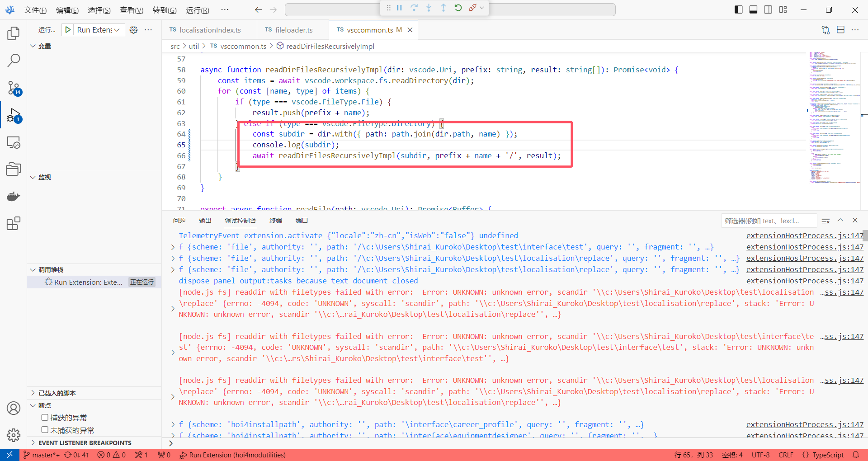This screenshot has width=868, height=461.
Task: Open the Extensions view icon
Action: (14, 223)
